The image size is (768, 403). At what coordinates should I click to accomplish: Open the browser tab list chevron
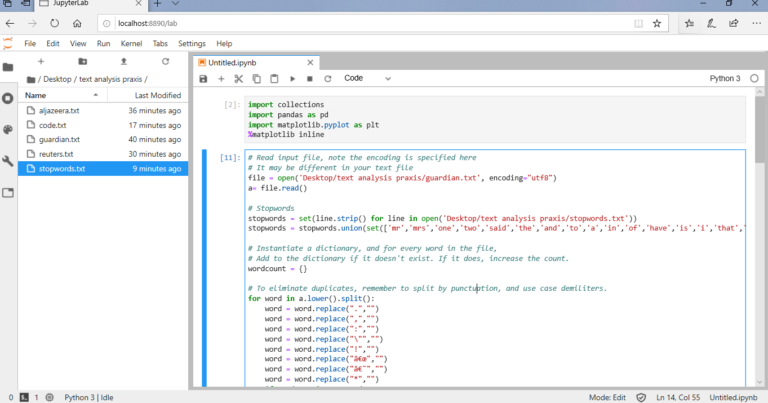coord(175,4)
